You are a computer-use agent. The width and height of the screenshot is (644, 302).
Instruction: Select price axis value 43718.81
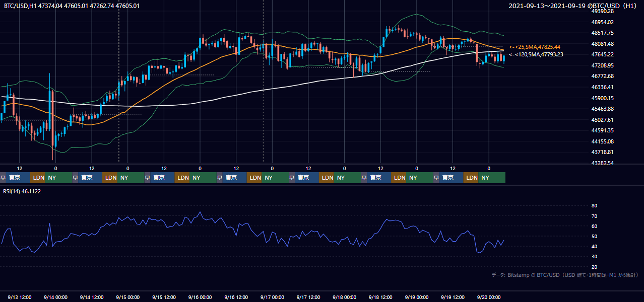(602, 152)
